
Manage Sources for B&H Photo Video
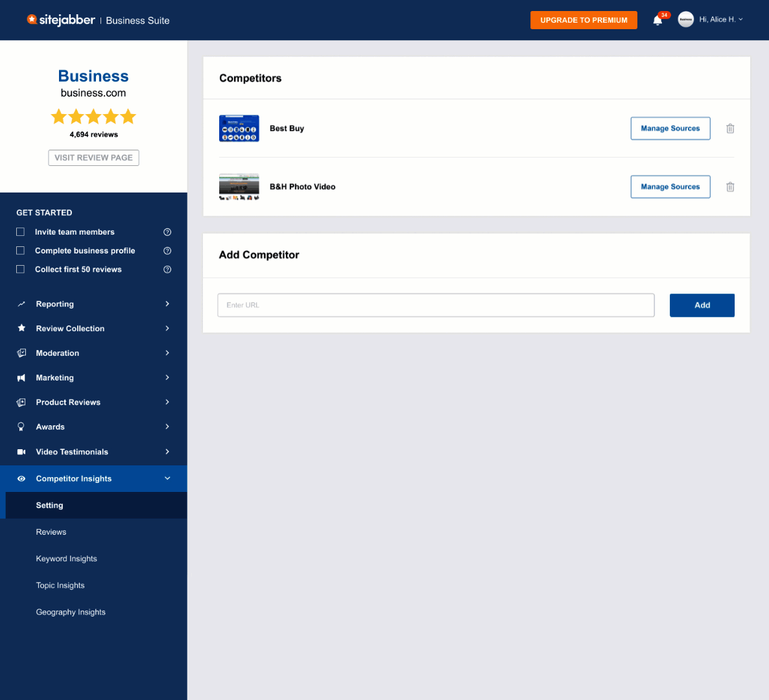[670, 187]
